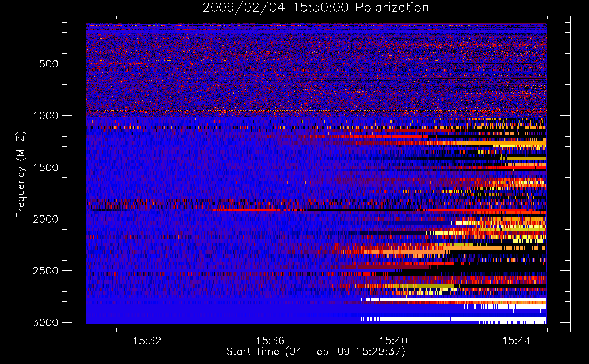Select the 2000 frequency tick label
The image size is (589, 364).
[x=46, y=219]
